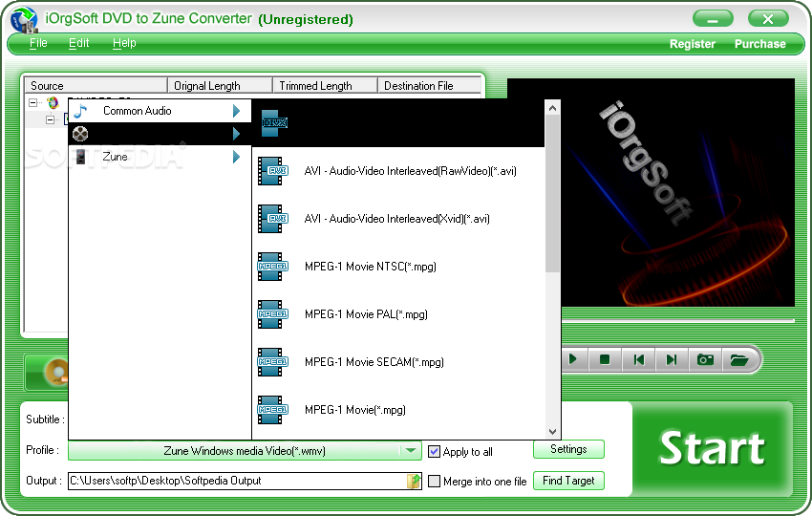Image resolution: width=812 pixels, height=516 pixels.
Task: Open the Settings button
Action: [568, 449]
